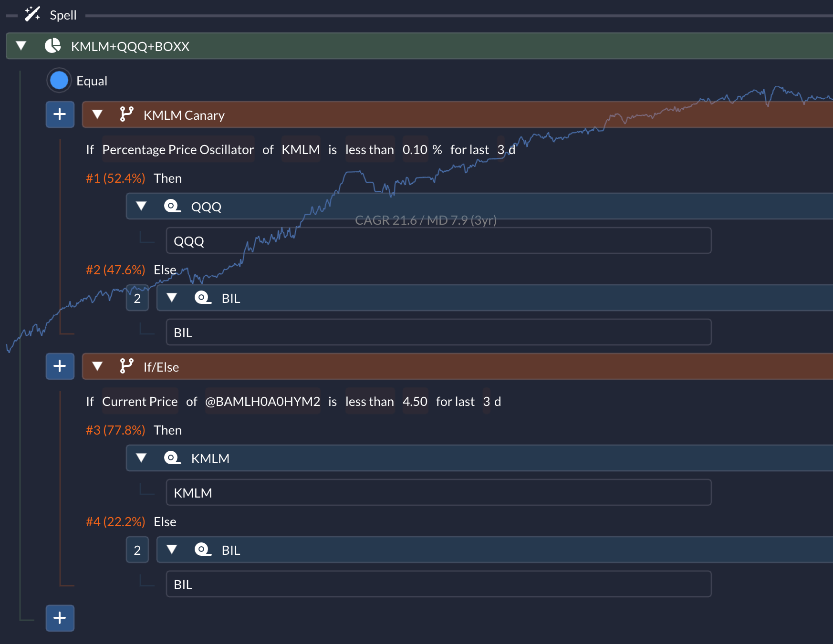This screenshot has height=644, width=833.
Task: Click the branch icon on If/Else
Action: (126, 366)
